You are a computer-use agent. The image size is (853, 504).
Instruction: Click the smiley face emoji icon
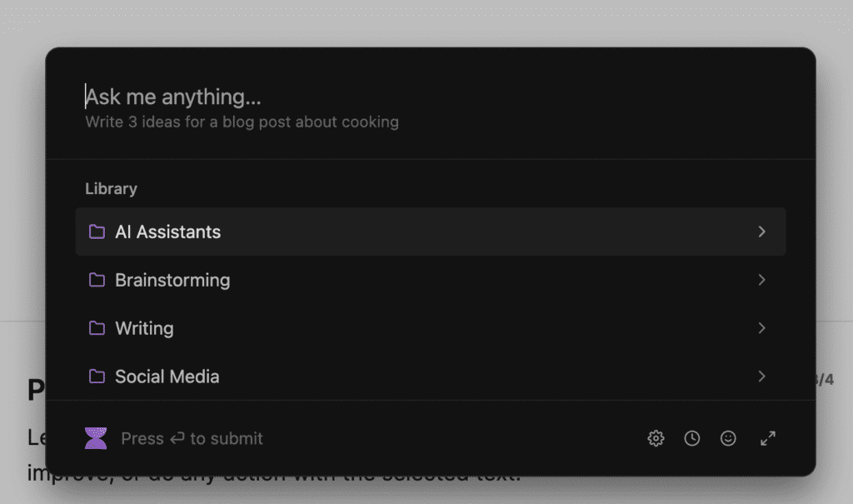pyautogui.click(x=728, y=438)
